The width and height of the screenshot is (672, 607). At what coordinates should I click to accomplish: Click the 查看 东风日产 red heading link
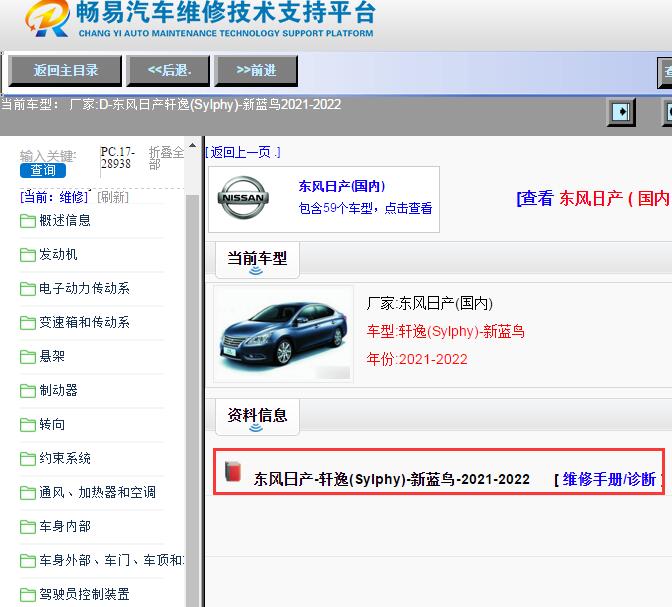tap(594, 198)
